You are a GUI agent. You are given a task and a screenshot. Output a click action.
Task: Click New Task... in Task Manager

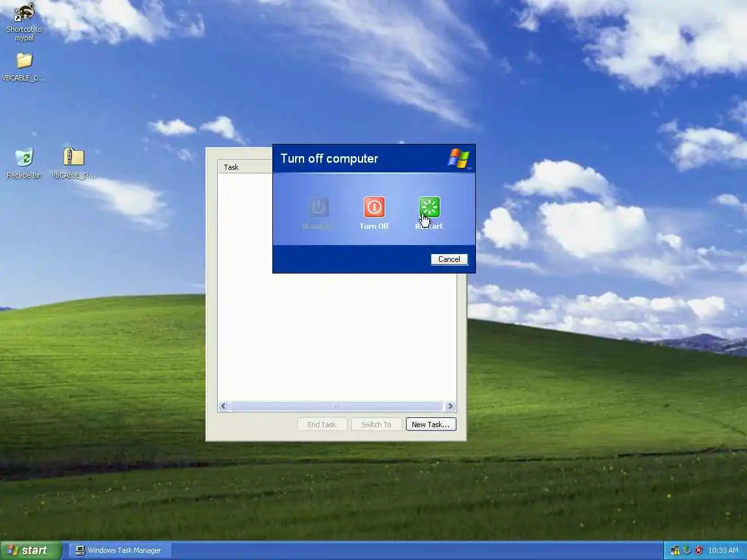coord(431,425)
